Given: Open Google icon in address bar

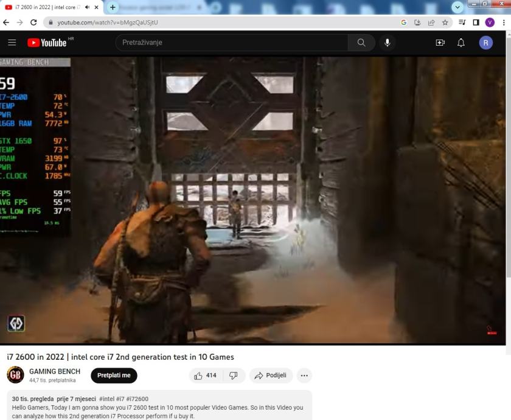Looking at the screenshot, I should pos(404,22).
